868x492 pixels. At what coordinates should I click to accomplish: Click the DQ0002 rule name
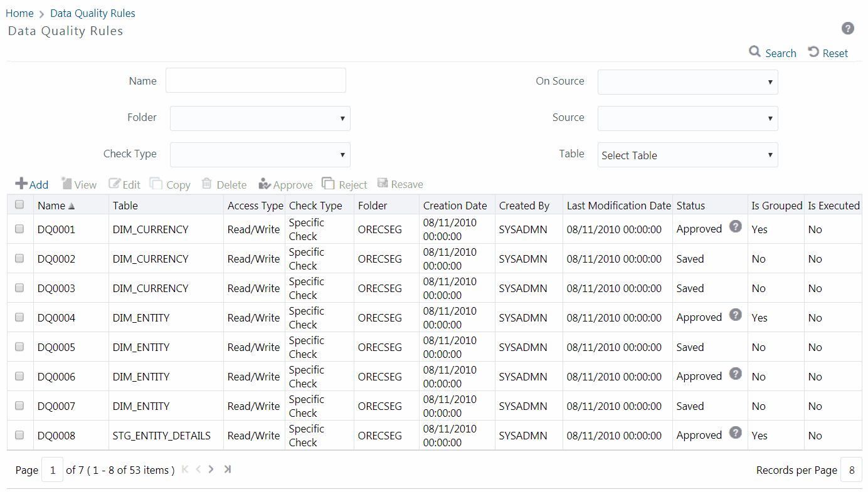56,259
